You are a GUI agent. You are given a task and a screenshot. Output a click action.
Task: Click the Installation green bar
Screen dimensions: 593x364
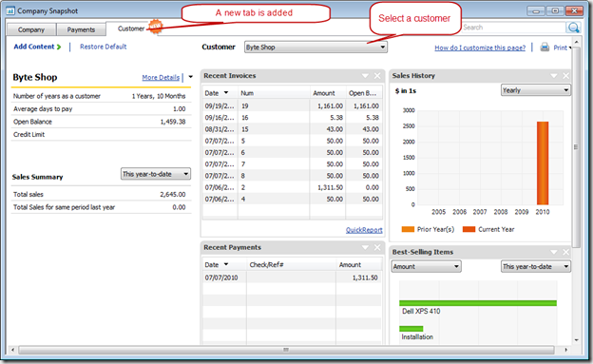411,329
